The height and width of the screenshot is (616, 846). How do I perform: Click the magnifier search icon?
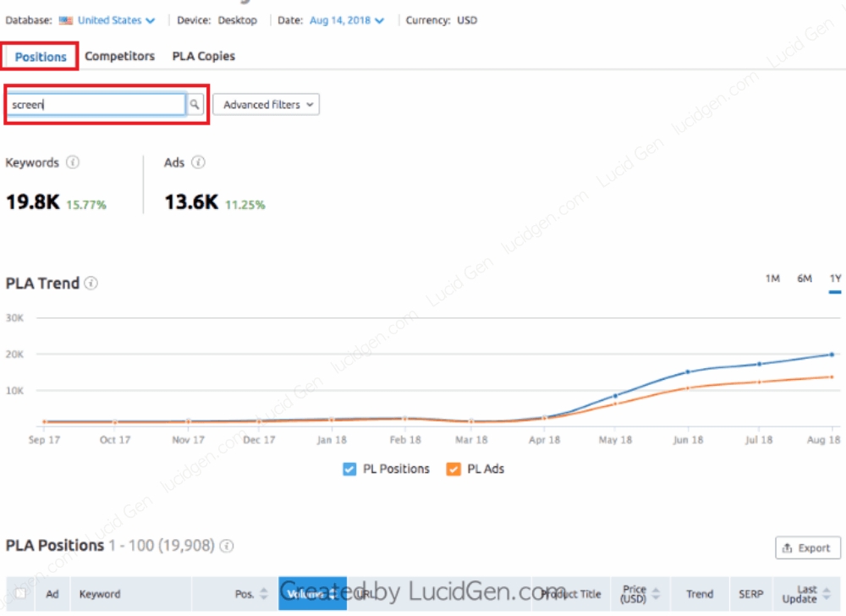[195, 105]
